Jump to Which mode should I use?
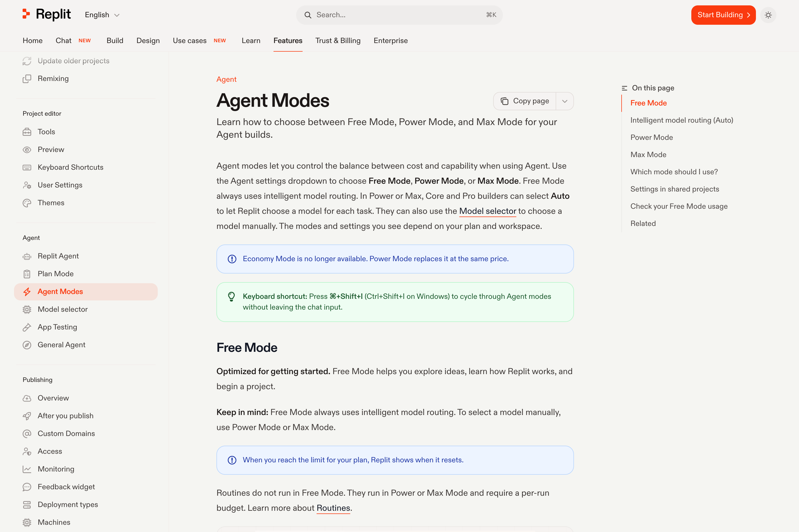Image resolution: width=799 pixels, height=532 pixels. [674, 172]
